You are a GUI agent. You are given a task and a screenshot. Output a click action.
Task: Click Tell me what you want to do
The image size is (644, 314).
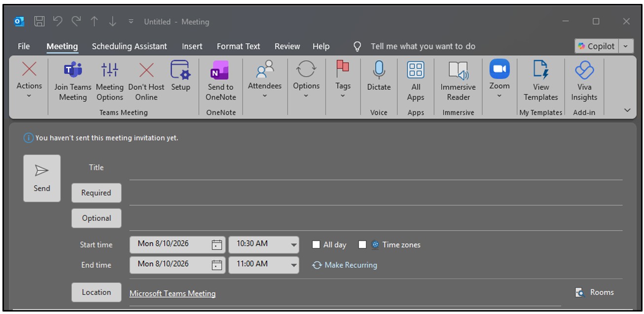[423, 46]
